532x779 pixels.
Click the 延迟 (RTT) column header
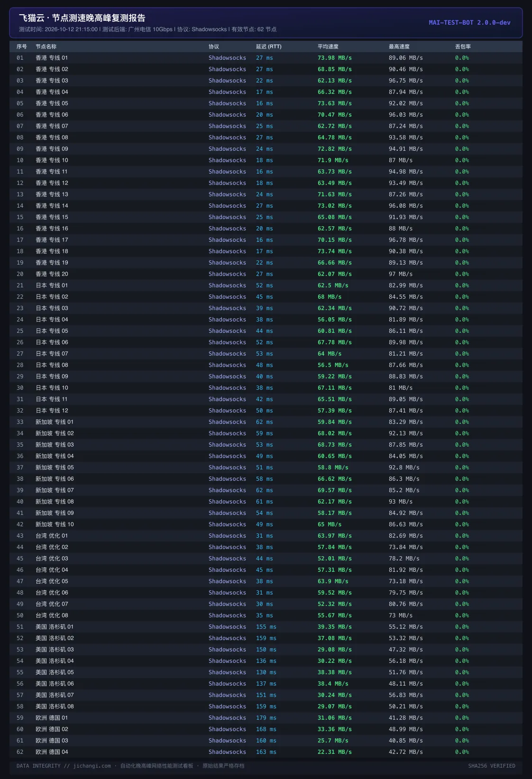pyautogui.click(x=269, y=46)
